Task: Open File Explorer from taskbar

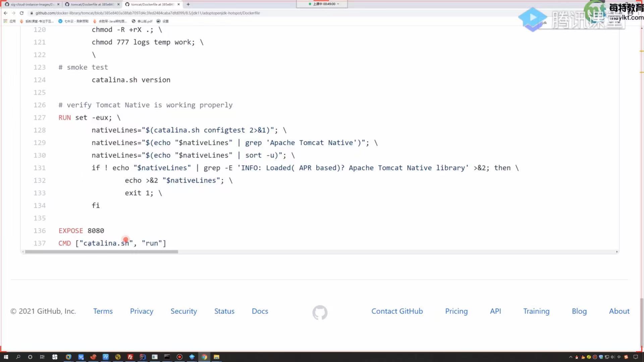Action: (x=216, y=357)
